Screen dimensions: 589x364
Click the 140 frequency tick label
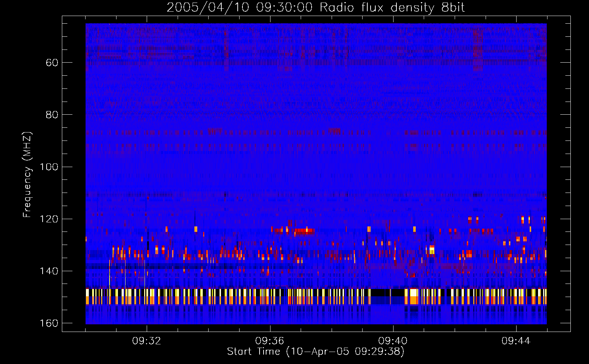[49, 271]
